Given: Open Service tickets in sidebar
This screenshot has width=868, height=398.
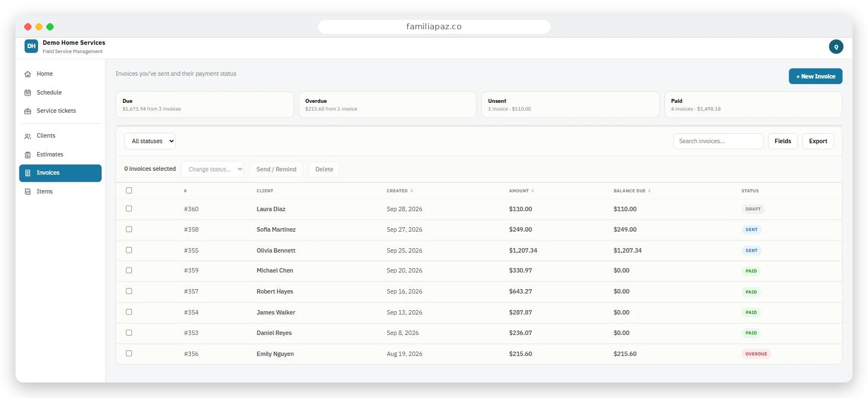Looking at the screenshot, I should pos(60,111).
